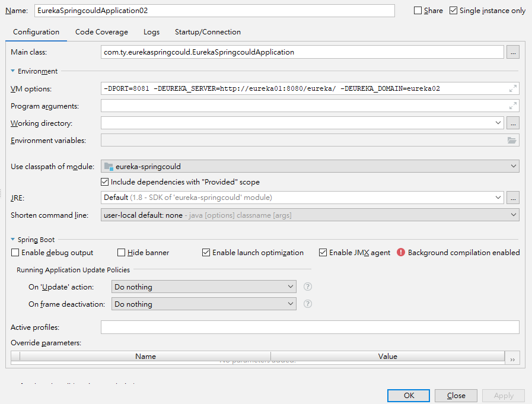Click the red Background compilation warning icon
The height and width of the screenshot is (404, 532).
click(x=401, y=252)
